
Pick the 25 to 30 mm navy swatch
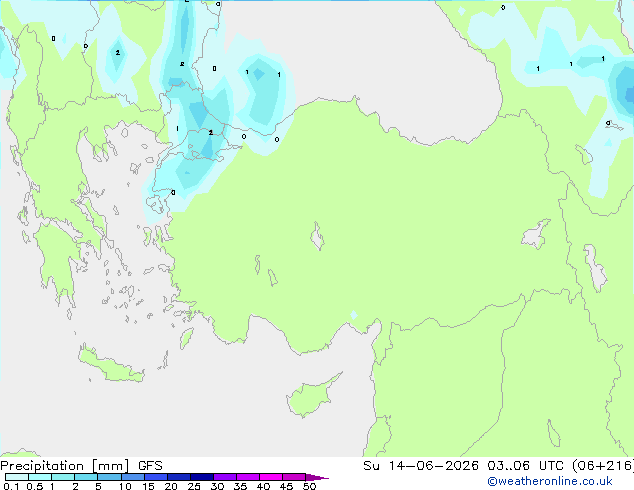(x=202, y=477)
